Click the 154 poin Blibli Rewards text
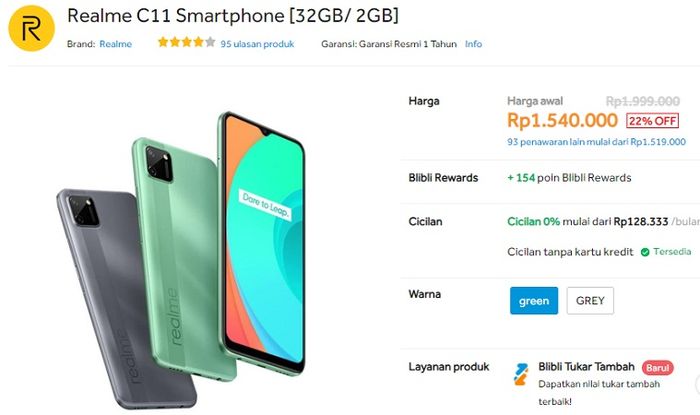The width and height of the screenshot is (700, 415). (x=569, y=178)
